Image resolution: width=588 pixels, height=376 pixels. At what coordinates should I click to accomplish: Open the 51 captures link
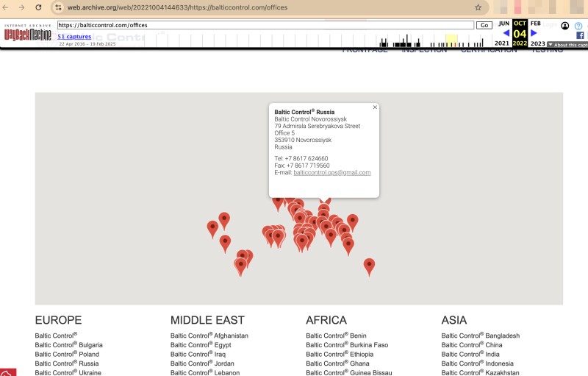click(x=74, y=36)
